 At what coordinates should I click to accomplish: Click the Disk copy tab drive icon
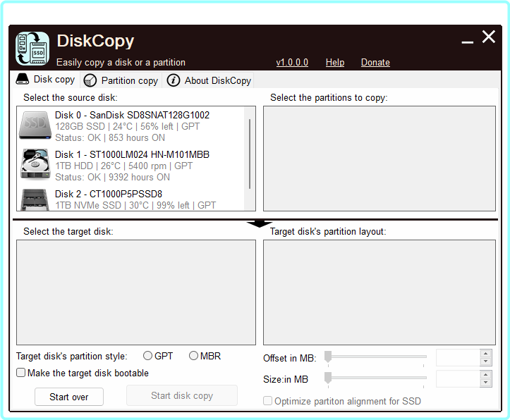pyautogui.click(x=23, y=80)
